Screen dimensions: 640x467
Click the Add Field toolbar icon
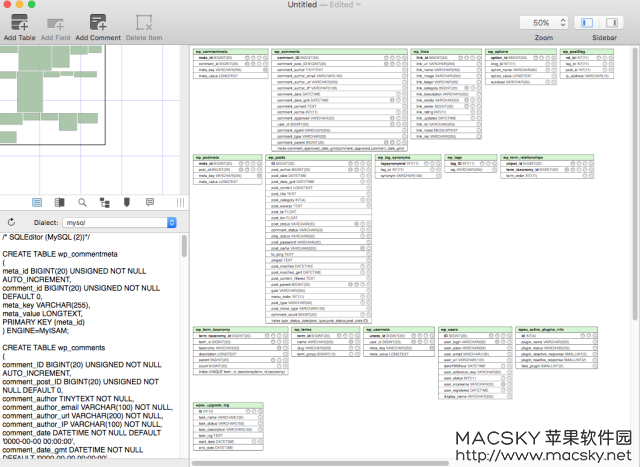point(55,24)
